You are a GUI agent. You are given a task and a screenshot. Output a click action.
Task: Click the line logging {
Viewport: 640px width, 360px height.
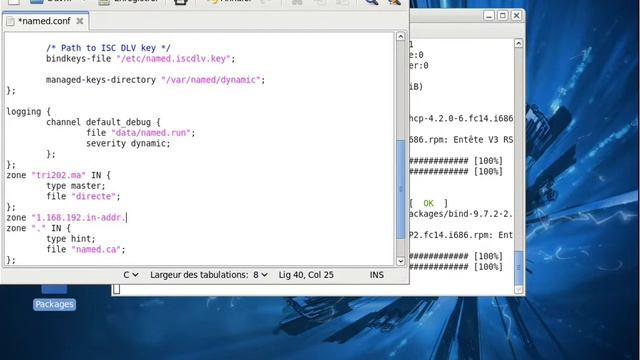29,112
